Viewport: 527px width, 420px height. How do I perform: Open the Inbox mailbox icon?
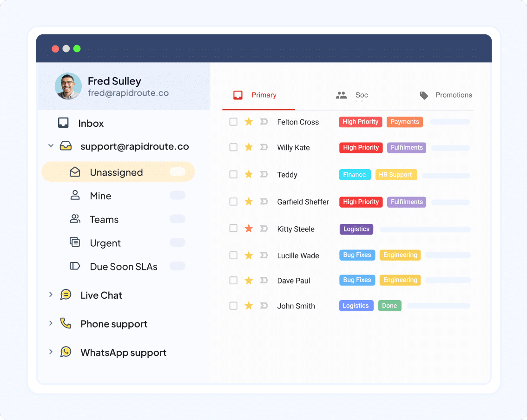pyautogui.click(x=63, y=123)
